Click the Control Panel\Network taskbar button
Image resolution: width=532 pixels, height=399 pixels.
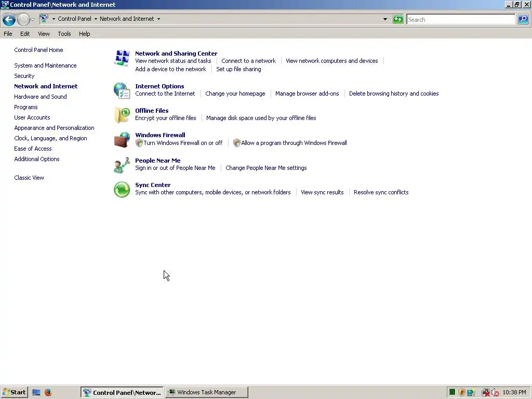coord(122,392)
